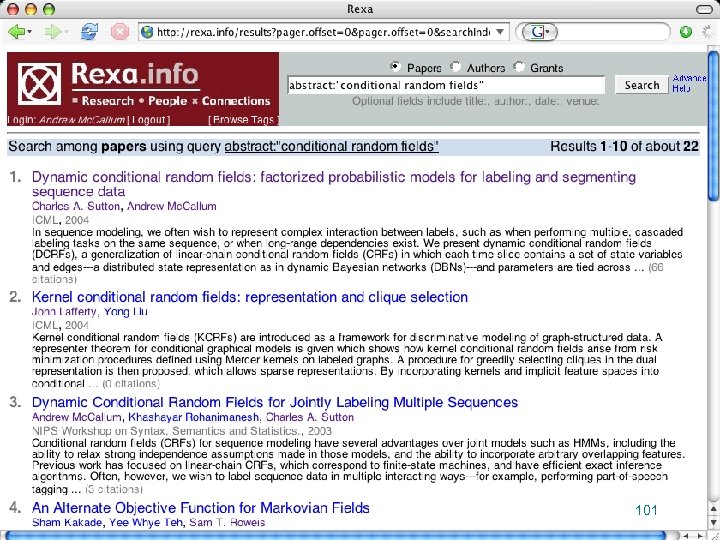Open author Sham Kakade
This screenshot has height=540, width=720.
(x=65, y=523)
